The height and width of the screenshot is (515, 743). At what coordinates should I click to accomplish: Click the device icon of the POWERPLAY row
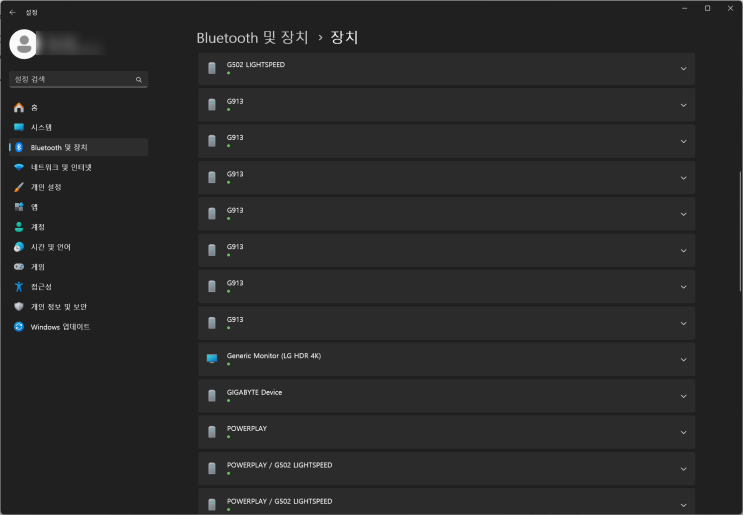click(212, 432)
